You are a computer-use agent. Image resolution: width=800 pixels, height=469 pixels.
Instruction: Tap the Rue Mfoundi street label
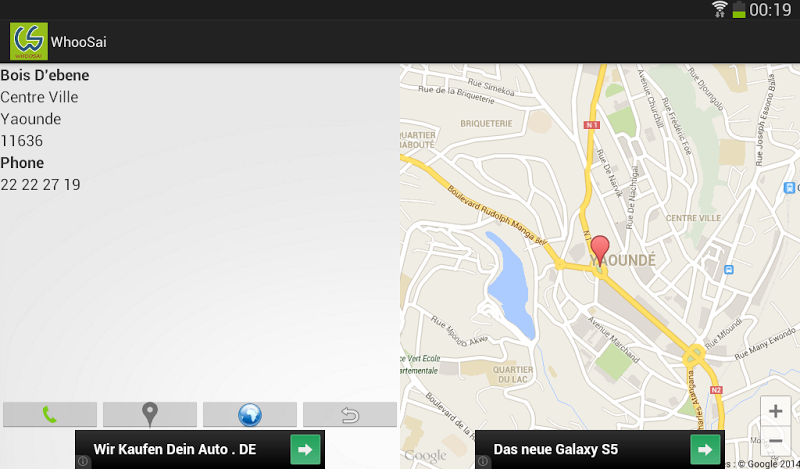(x=723, y=334)
